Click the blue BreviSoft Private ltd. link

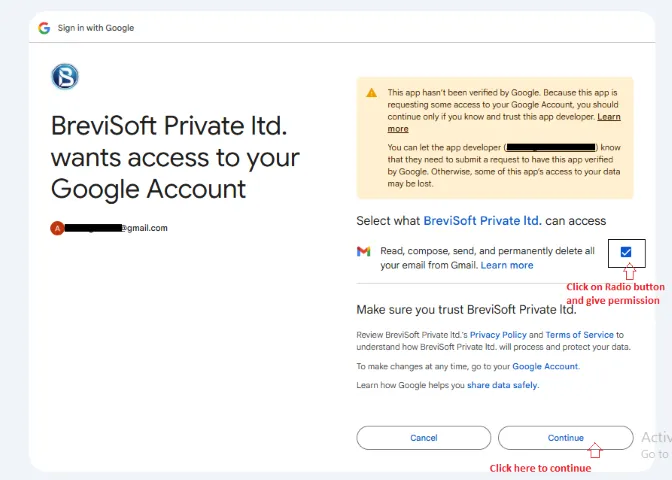pyautogui.click(x=482, y=220)
